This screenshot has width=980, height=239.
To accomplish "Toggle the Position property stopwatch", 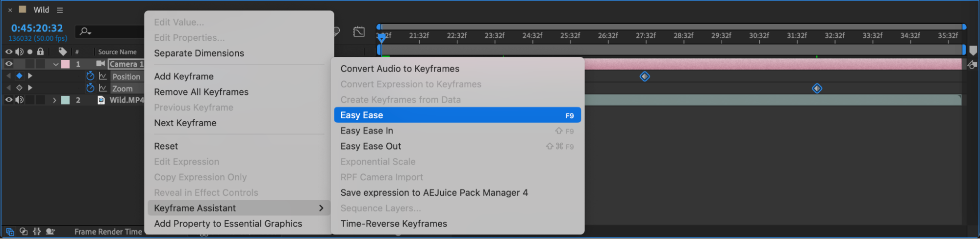I will pos(90,76).
